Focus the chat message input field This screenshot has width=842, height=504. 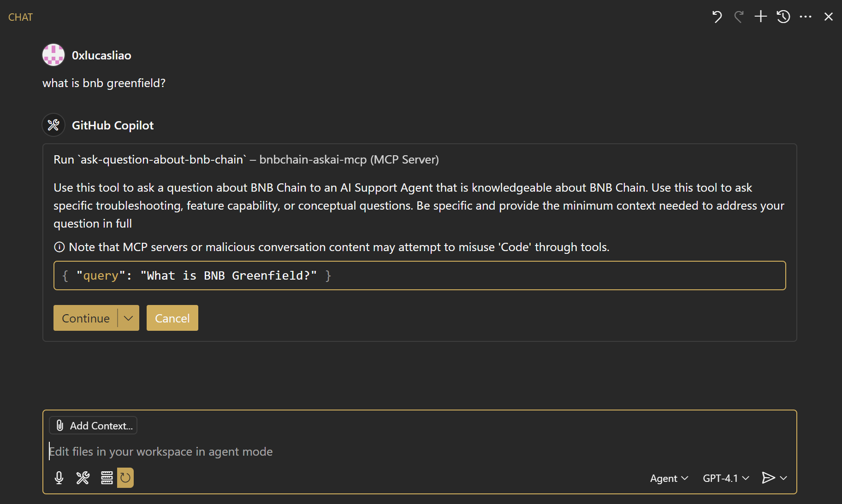point(420,451)
